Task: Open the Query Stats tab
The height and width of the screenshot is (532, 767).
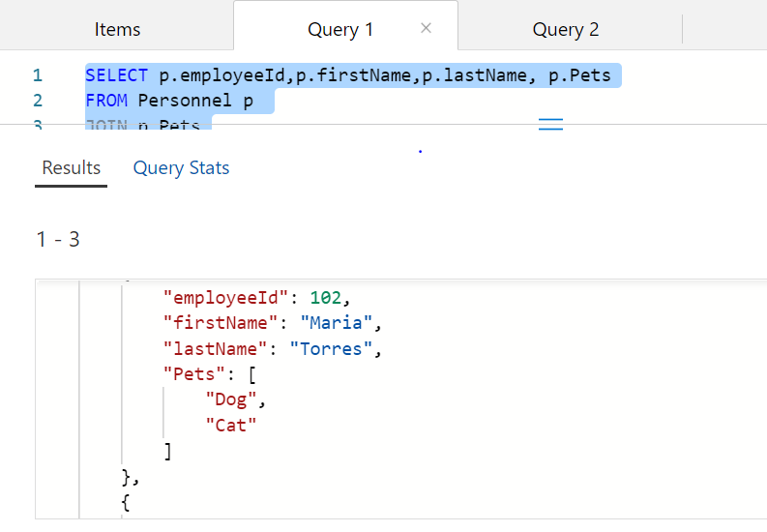Action: 181,168
